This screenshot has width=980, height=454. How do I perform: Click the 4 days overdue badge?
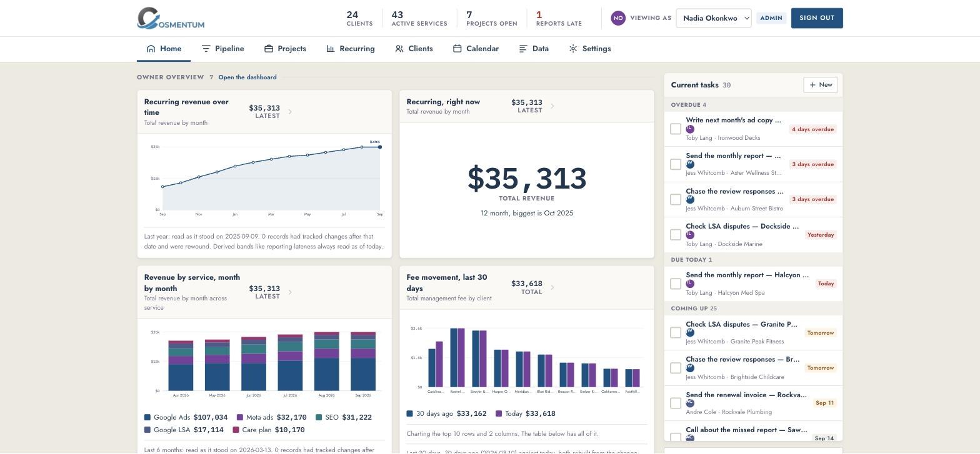tap(812, 129)
